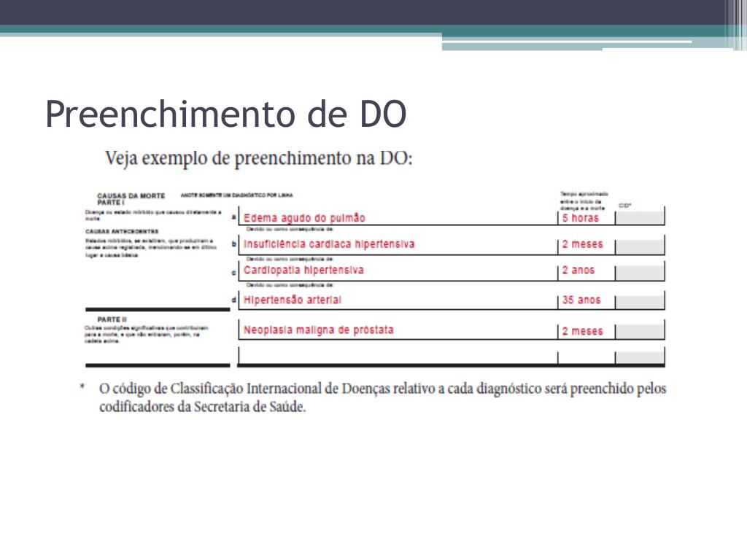Click the "CID*" column header
This screenshot has width=747, height=560.
[x=624, y=206]
